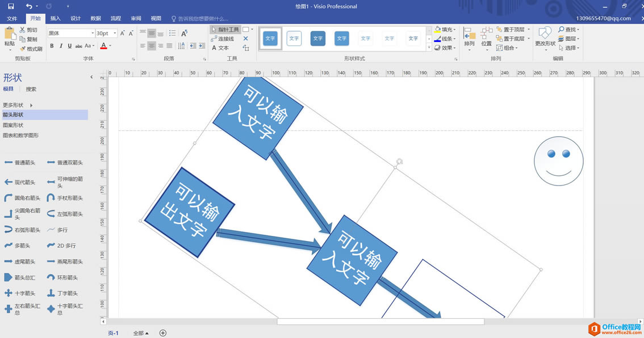Add a new page with plus icon

click(163, 333)
